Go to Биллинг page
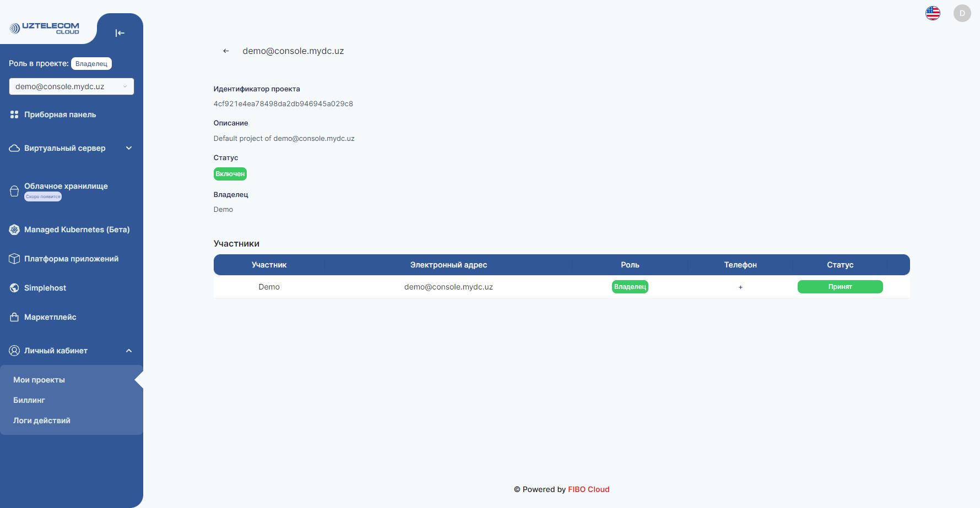The height and width of the screenshot is (508, 980). point(29,400)
